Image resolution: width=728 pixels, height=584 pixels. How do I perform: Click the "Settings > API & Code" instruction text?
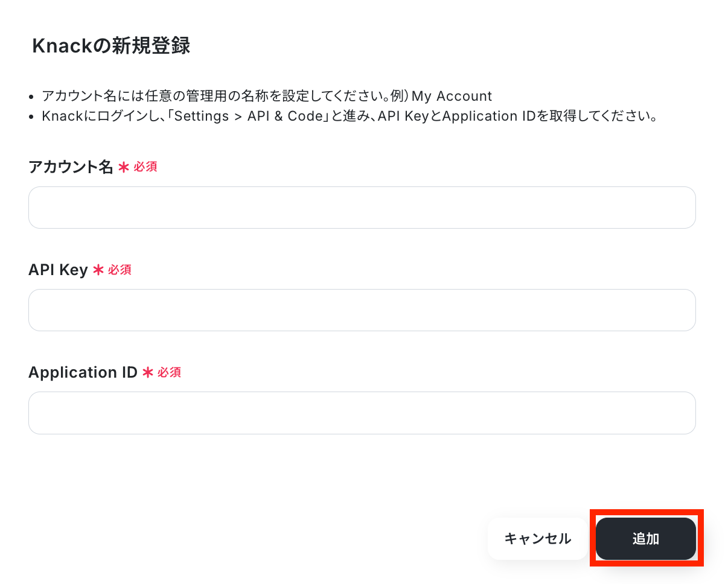(249, 116)
